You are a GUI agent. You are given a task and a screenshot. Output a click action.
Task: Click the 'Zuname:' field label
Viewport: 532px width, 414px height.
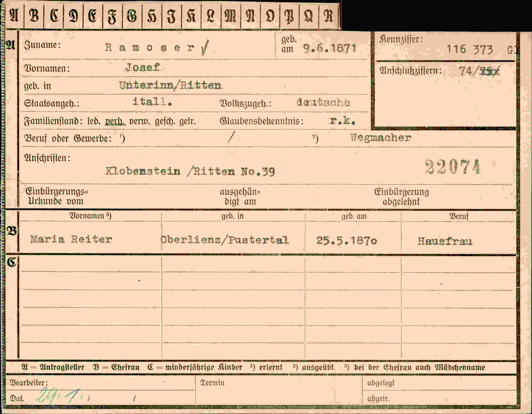click(x=42, y=45)
